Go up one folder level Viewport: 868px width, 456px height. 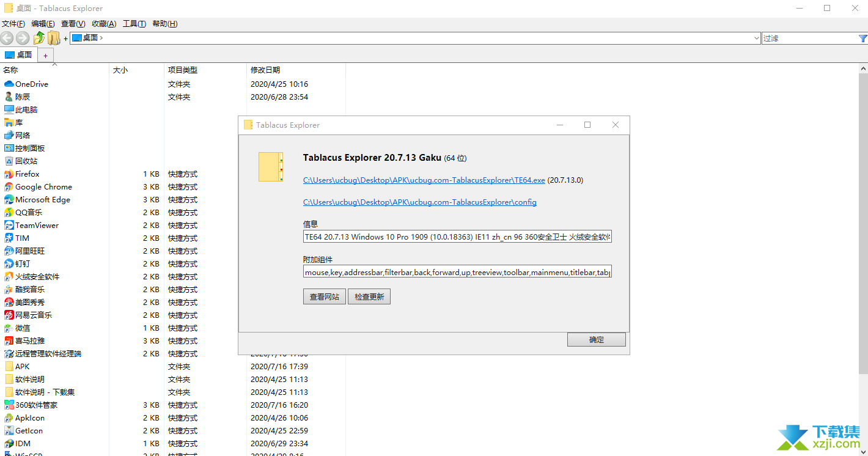click(39, 38)
